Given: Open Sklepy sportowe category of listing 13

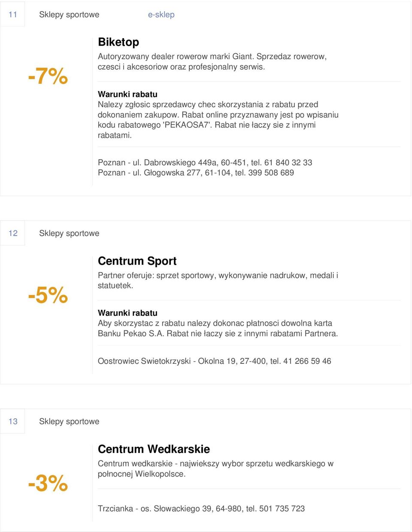Looking at the screenshot, I should point(69,422).
